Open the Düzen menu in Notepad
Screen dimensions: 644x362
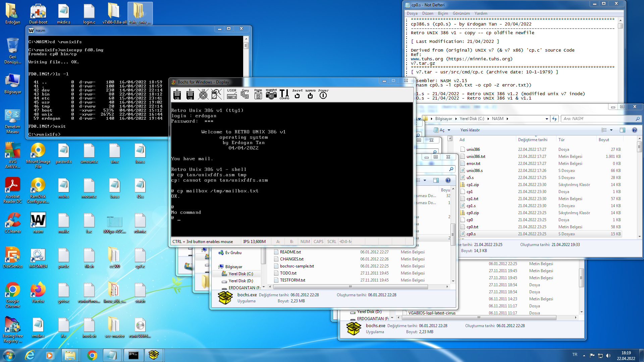click(x=428, y=13)
